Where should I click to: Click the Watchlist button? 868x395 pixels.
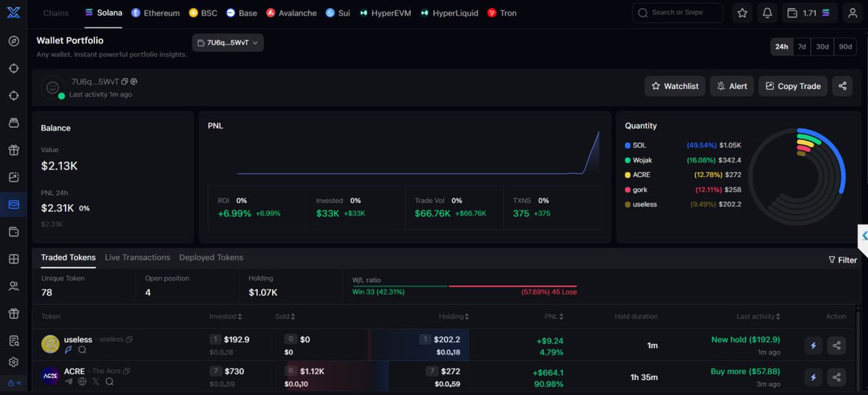click(x=675, y=86)
